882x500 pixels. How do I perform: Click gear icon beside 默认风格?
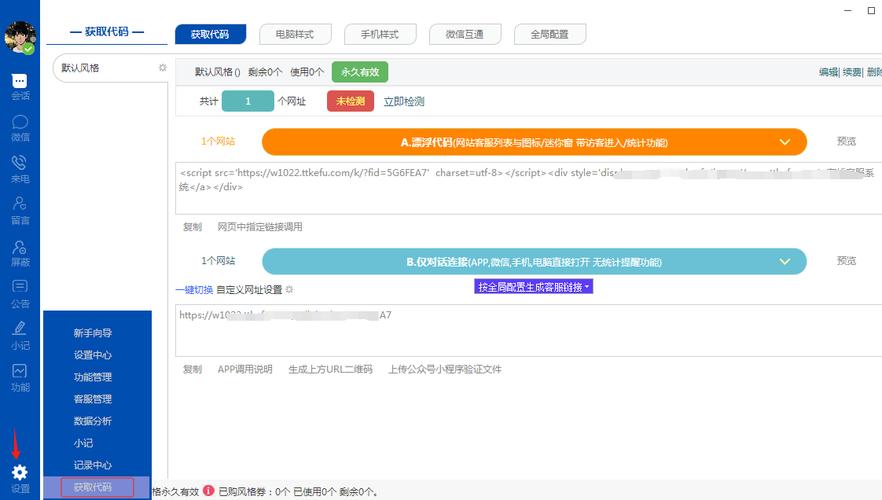coord(163,67)
